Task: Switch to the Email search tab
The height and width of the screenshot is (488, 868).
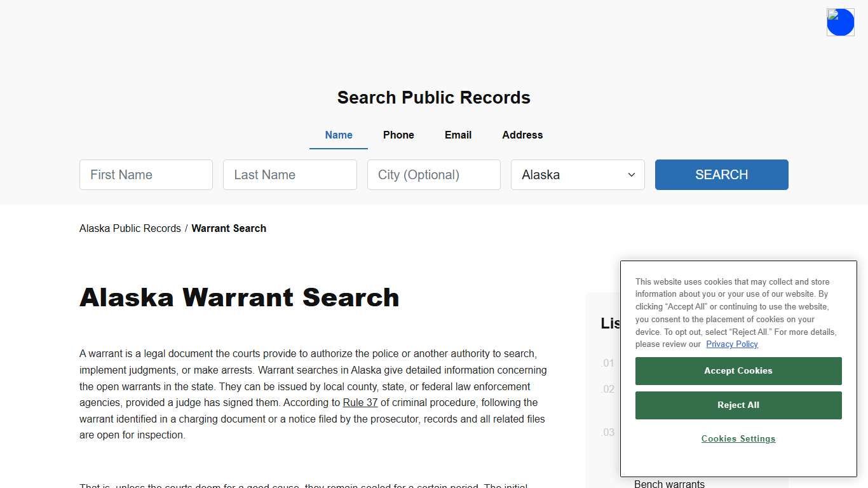Action: (x=458, y=135)
